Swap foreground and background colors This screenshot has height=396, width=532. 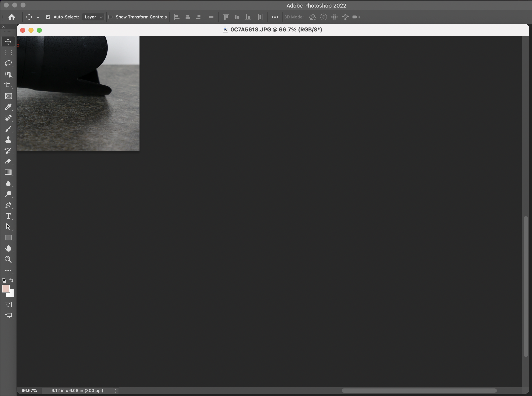pos(11,280)
